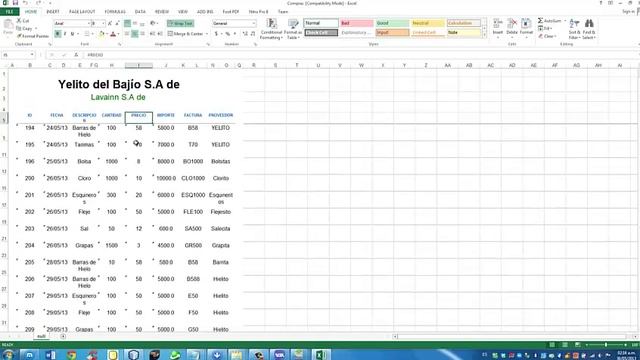Toggle Align Right
640x360 pixels.
point(142,34)
